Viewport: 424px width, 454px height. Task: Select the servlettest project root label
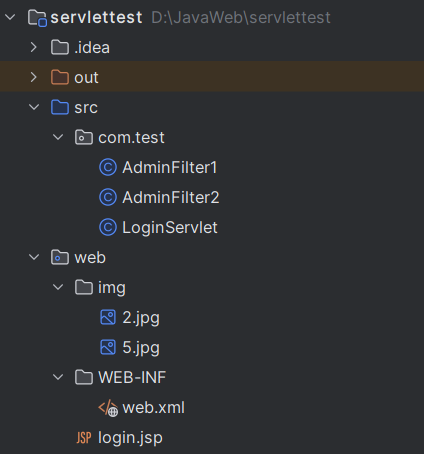(x=96, y=17)
